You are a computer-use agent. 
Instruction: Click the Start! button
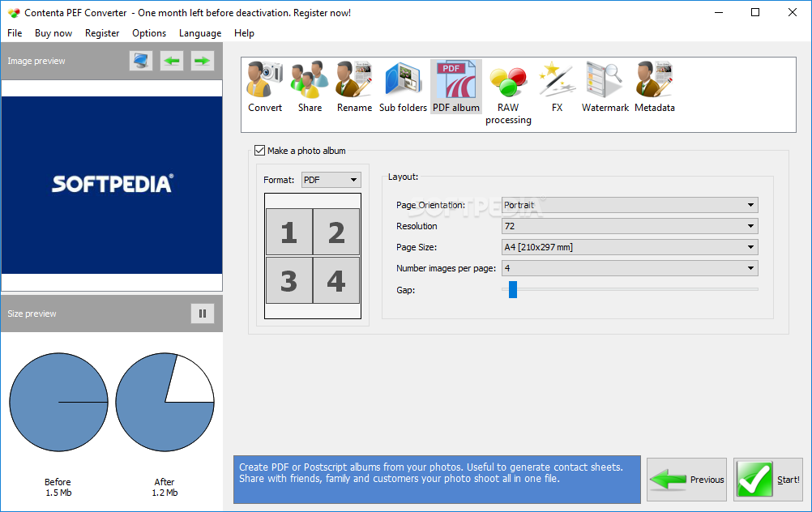(x=768, y=480)
